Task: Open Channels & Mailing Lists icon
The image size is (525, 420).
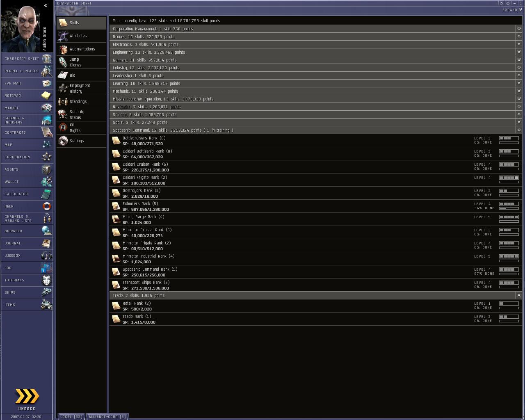Action: pos(47,219)
